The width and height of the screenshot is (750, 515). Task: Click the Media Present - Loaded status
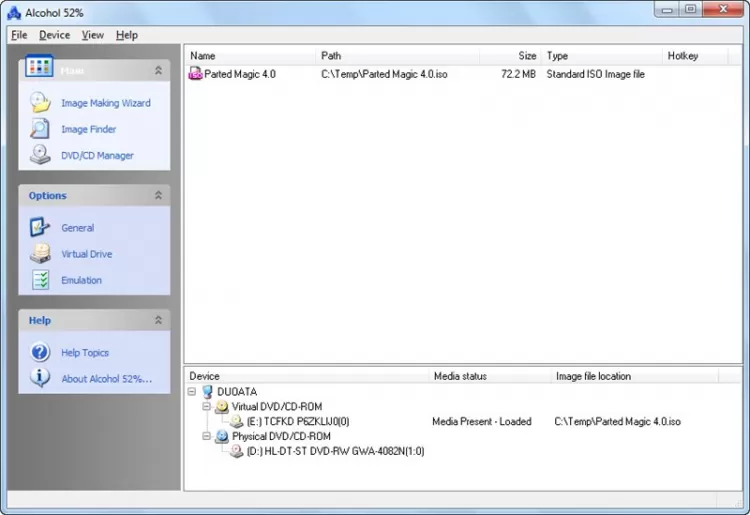pyautogui.click(x=482, y=421)
